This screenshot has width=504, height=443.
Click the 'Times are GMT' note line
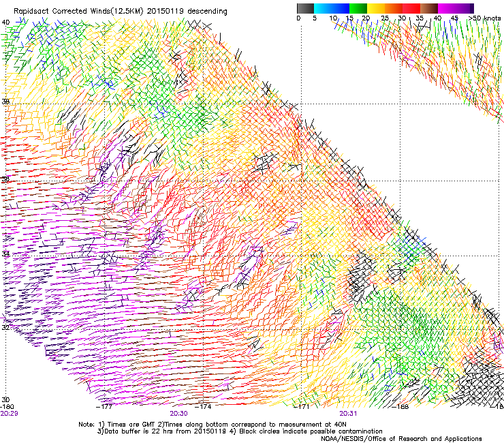click(x=212, y=425)
